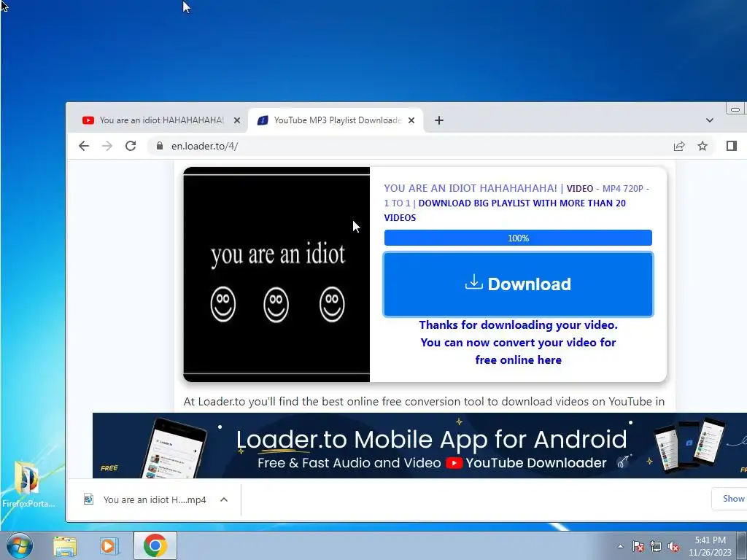Open the browser side panel icon
The width and height of the screenshot is (747, 560).
pos(732,146)
